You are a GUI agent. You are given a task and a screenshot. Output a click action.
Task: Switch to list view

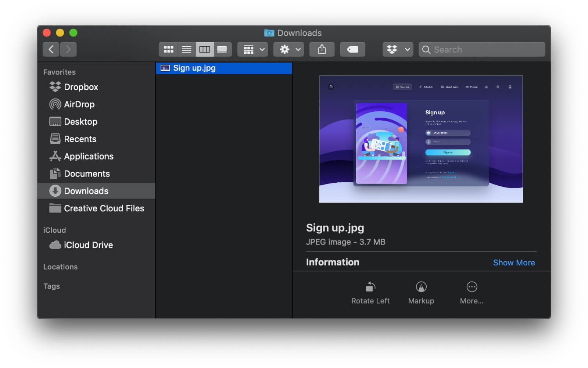[x=187, y=49]
